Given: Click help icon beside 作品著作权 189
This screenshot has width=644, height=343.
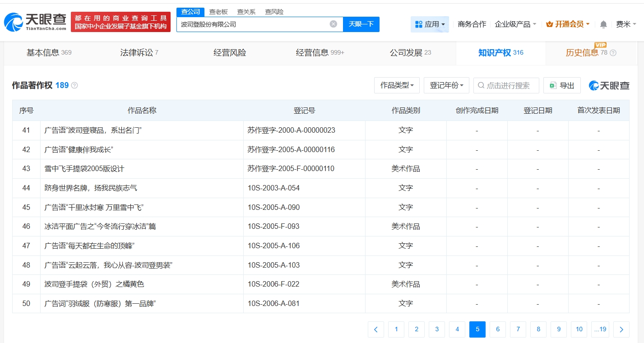Looking at the screenshot, I should coord(74,85).
